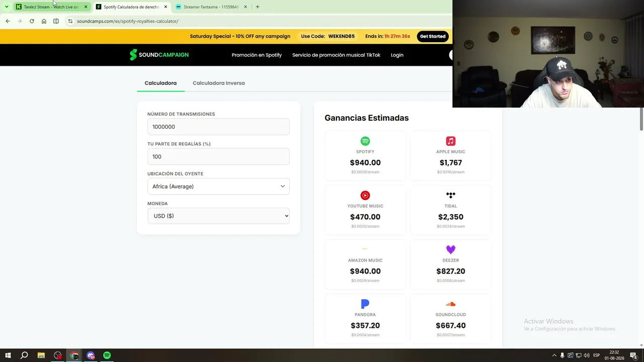Open Servicio de promoción musical TikTok

click(336, 55)
